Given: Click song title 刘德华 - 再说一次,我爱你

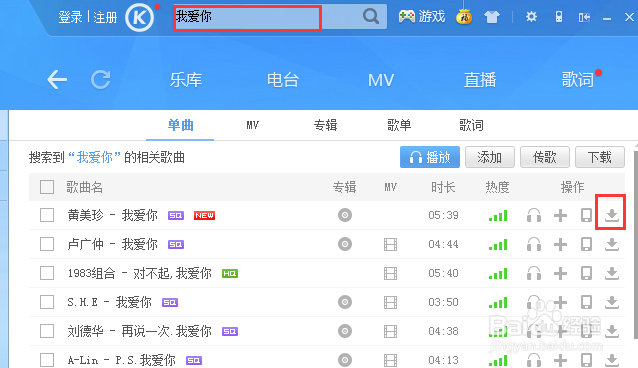Looking at the screenshot, I should tap(139, 331).
